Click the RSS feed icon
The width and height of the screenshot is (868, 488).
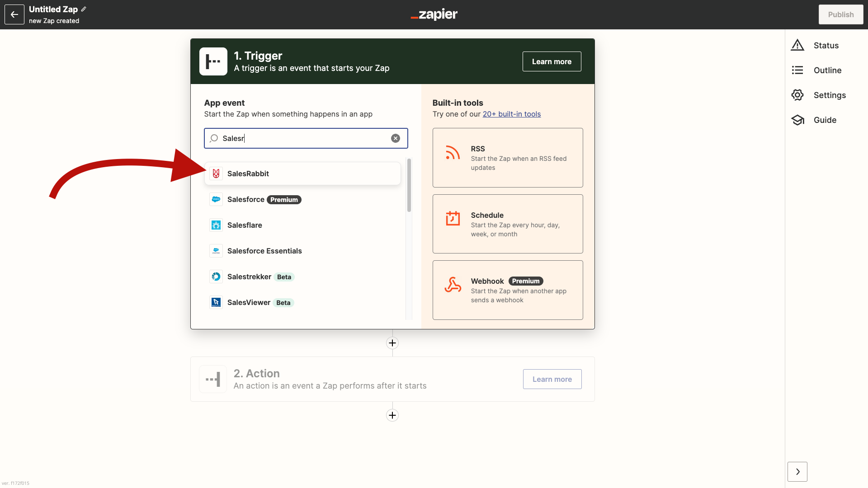453,153
